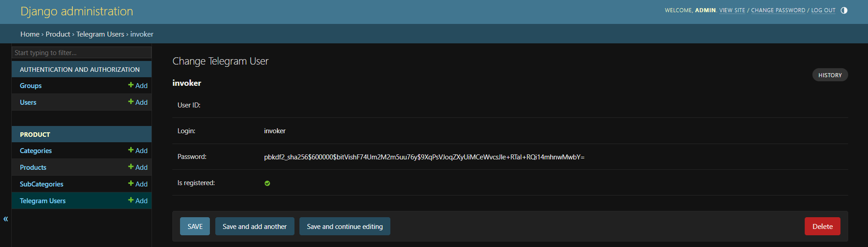The width and height of the screenshot is (868, 247).
Task: Open the History page for this user
Action: click(830, 75)
